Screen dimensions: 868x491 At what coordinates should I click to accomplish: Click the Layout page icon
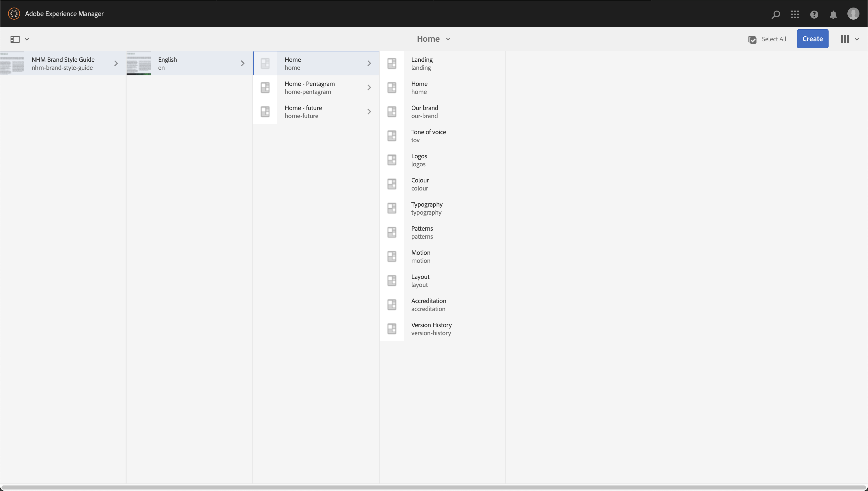392,281
